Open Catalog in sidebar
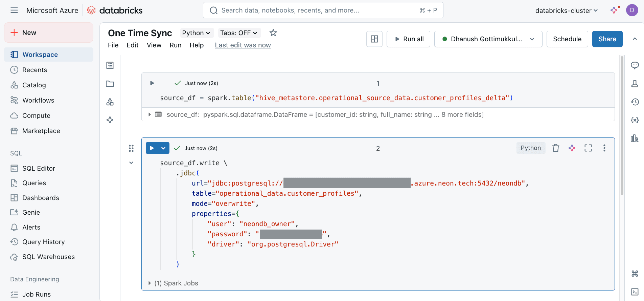The width and height of the screenshot is (644, 301). pyautogui.click(x=49, y=85)
